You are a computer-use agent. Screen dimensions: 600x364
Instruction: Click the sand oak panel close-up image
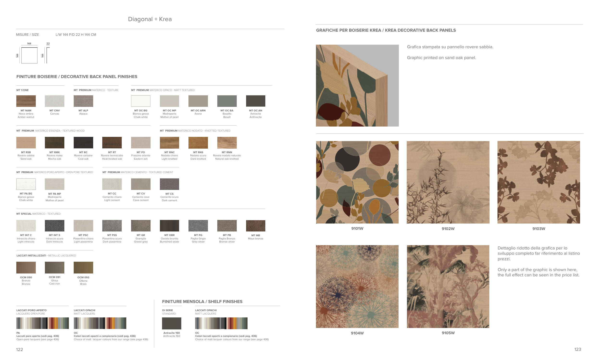click(x=357, y=85)
